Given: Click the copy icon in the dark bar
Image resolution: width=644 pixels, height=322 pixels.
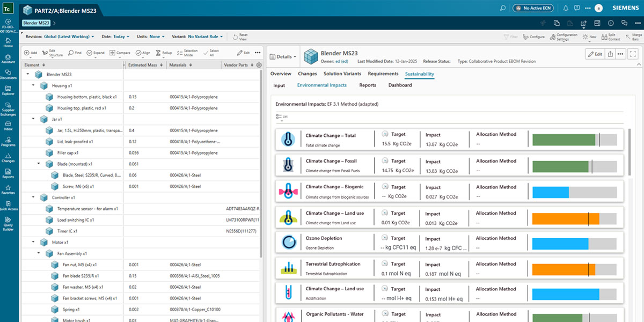Looking at the screenshot, I should click(557, 23).
